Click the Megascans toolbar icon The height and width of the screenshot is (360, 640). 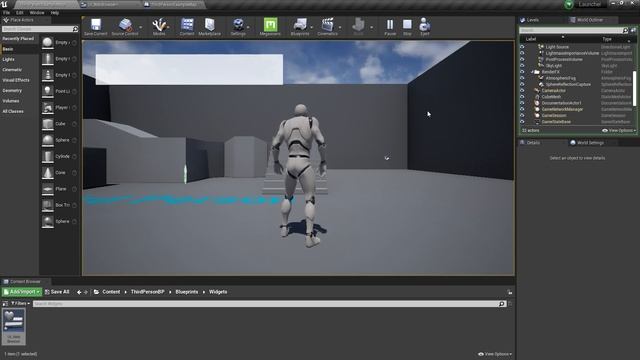point(270,24)
